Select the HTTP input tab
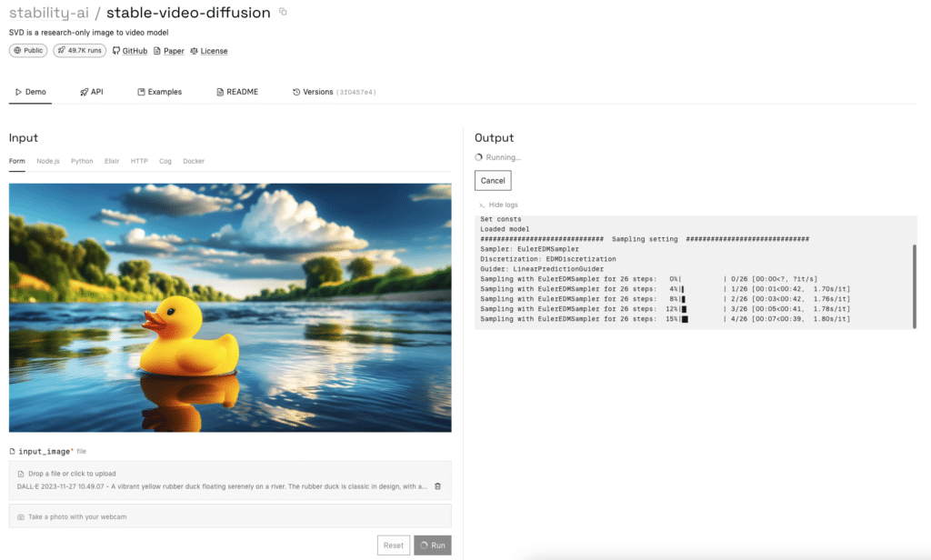Screen dimensions: 931x560 139,162
